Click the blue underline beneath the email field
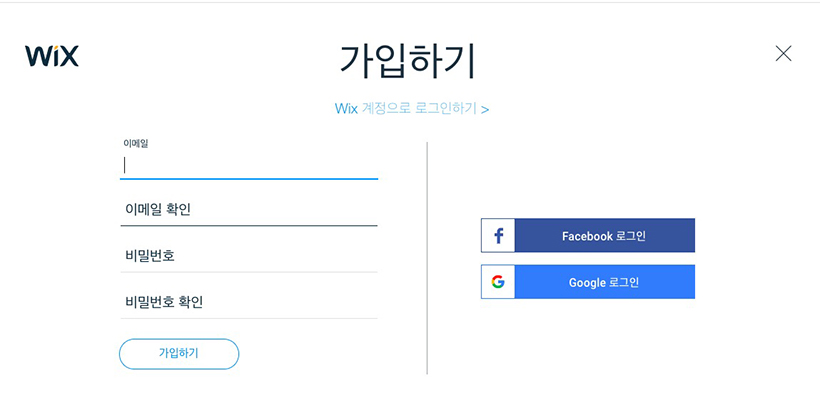The image size is (820, 398). 249,179
